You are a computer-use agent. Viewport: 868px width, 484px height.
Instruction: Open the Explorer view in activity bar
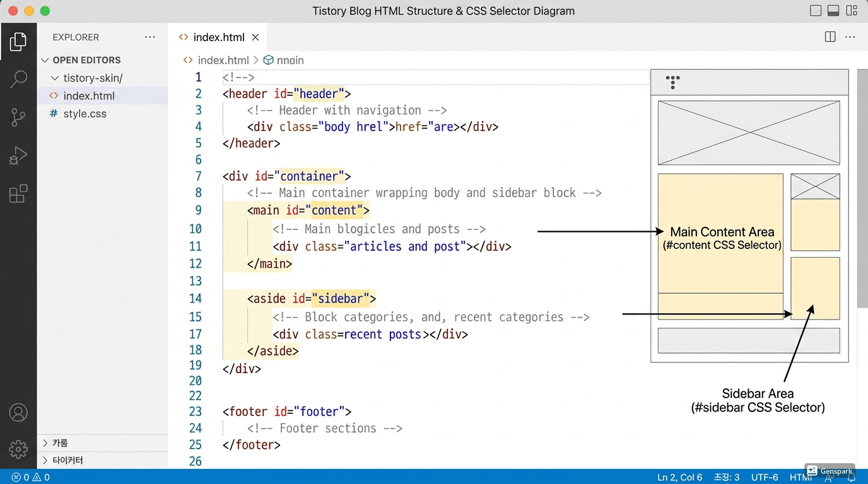coord(18,42)
